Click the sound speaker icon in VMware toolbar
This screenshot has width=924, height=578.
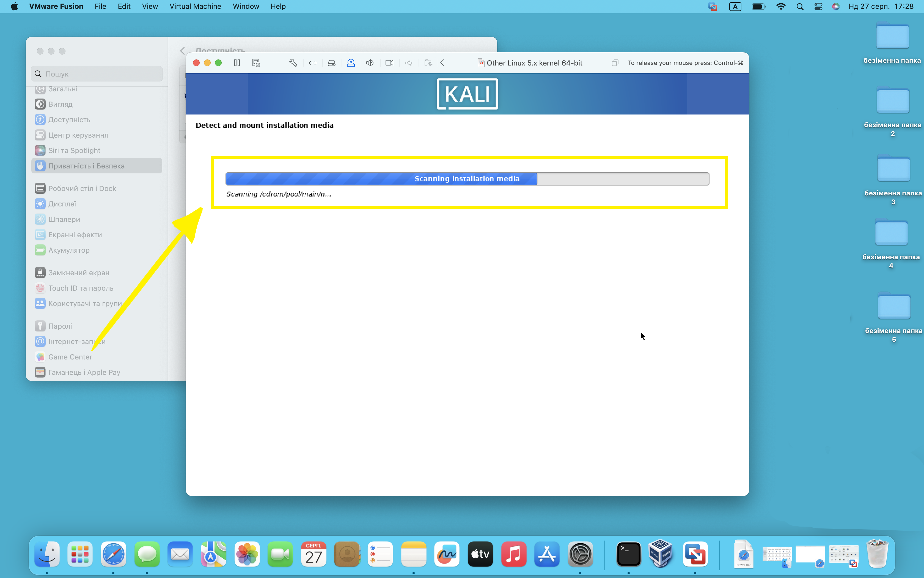(370, 63)
